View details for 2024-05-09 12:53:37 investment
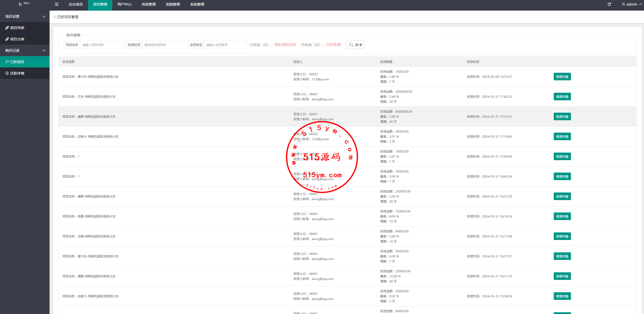This screenshot has width=644, height=314. (x=562, y=77)
